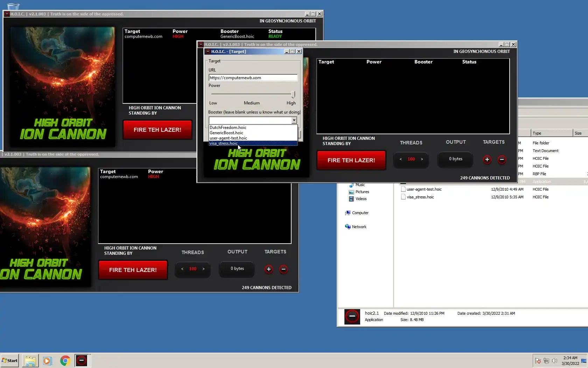Viewport: 588px width, 368px height.
Task: Open user-agent-test.hoic file in Explorer
Action: (424, 189)
